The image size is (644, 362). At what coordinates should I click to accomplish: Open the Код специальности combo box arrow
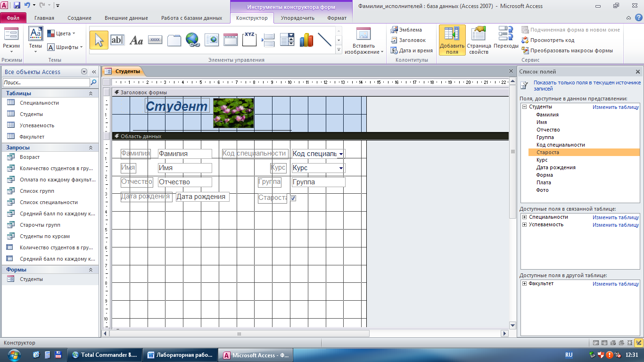click(x=341, y=154)
